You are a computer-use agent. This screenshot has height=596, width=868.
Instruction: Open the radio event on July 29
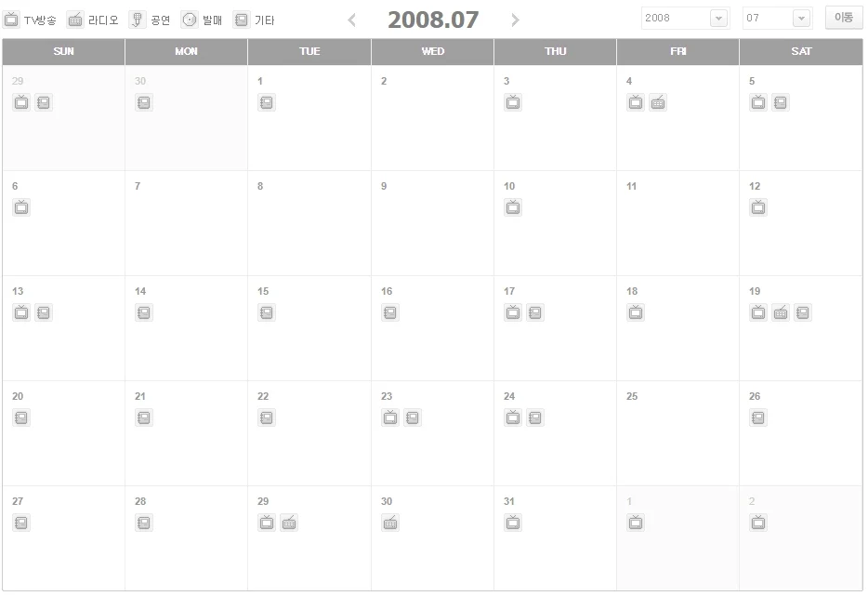click(x=289, y=523)
